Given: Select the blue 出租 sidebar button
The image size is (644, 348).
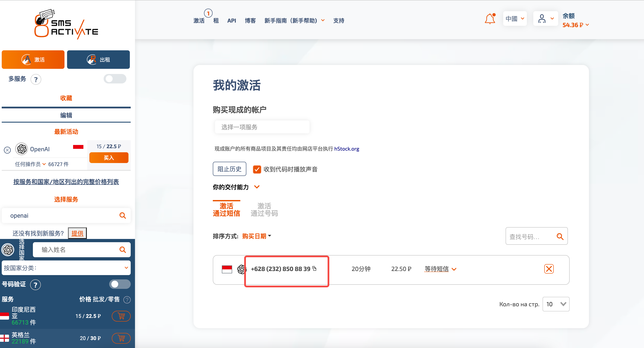Looking at the screenshot, I should coord(98,60).
